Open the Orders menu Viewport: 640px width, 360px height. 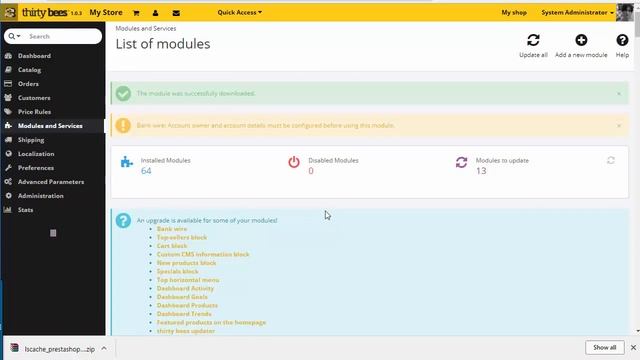[28, 84]
